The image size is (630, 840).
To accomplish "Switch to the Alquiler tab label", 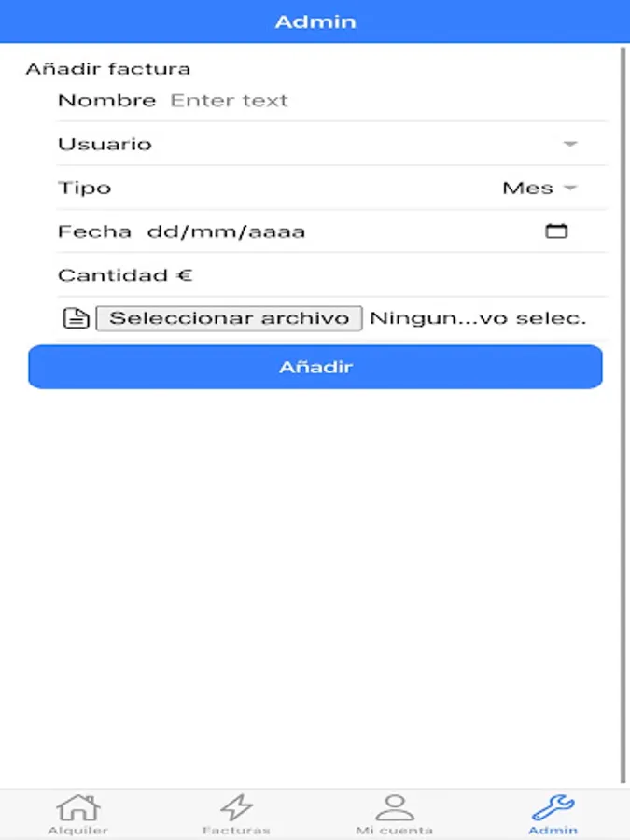I will [x=78, y=830].
